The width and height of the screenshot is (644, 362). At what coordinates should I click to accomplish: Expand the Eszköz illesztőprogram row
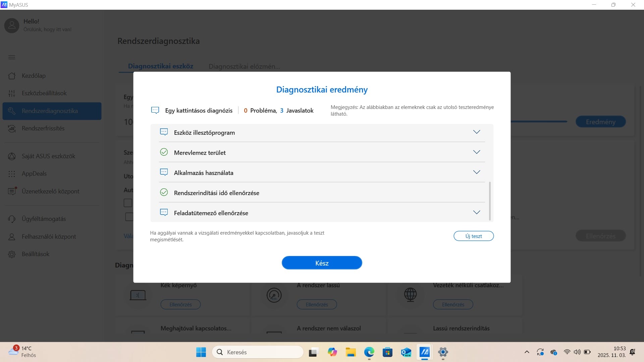pos(476,132)
